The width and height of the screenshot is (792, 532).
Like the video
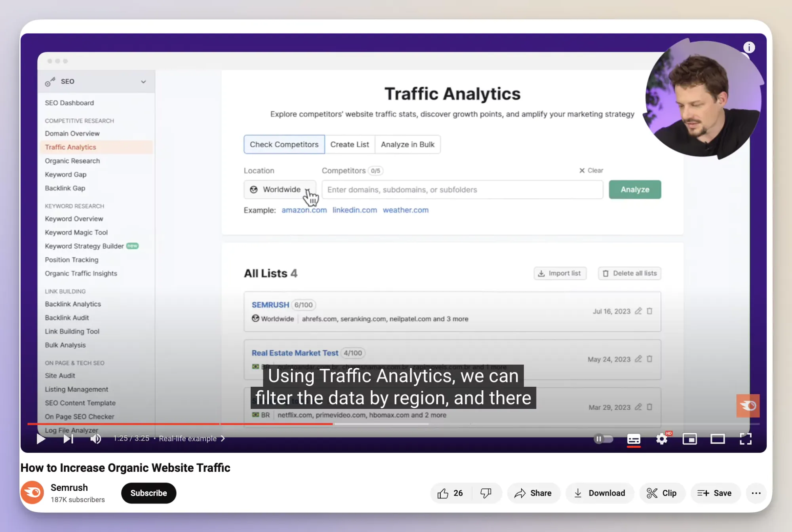(x=450, y=493)
